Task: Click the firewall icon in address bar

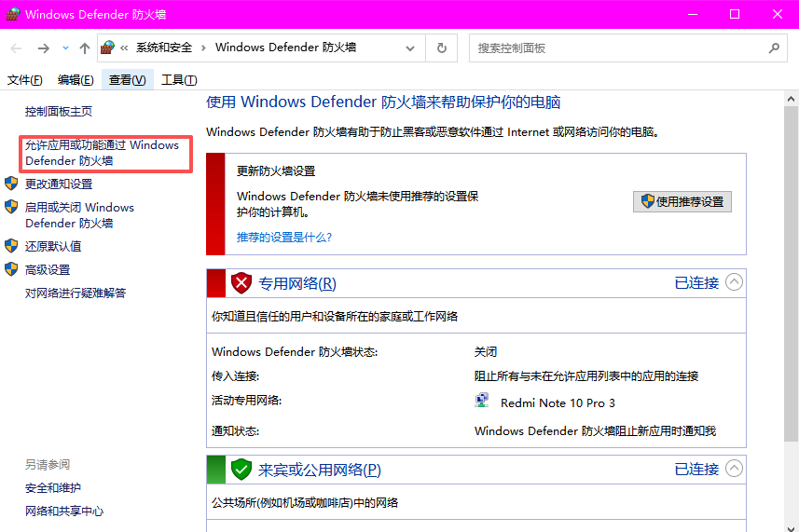Action: pos(107,48)
